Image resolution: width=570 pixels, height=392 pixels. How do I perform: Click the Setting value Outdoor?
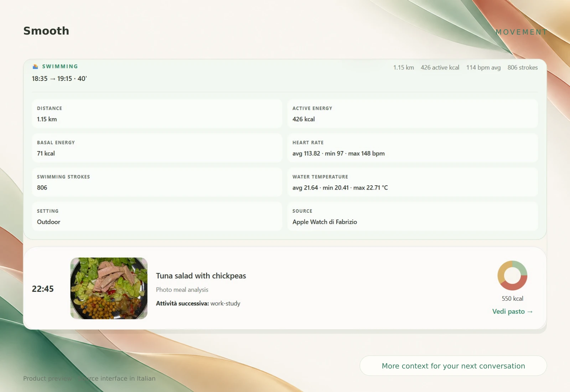click(49, 222)
